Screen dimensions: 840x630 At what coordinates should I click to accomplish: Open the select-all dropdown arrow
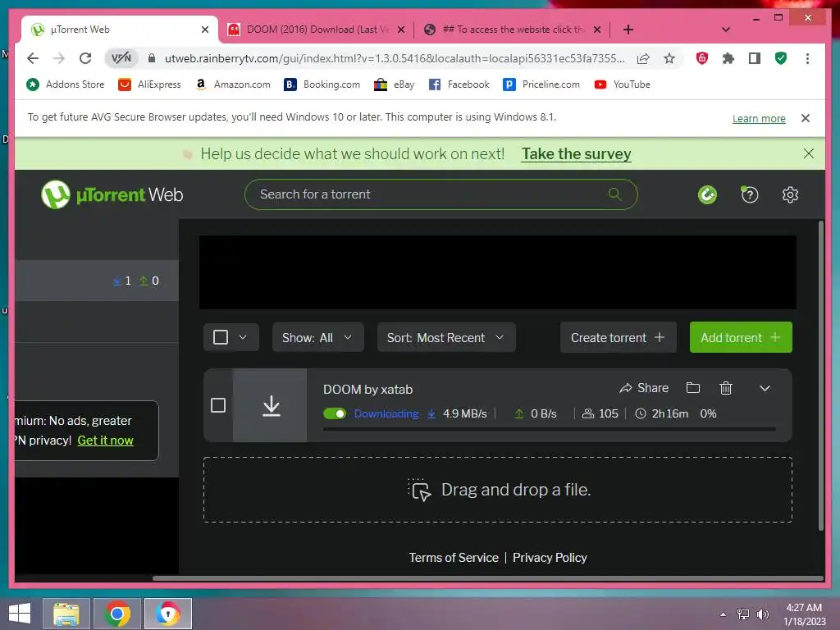tap(243, 337)
